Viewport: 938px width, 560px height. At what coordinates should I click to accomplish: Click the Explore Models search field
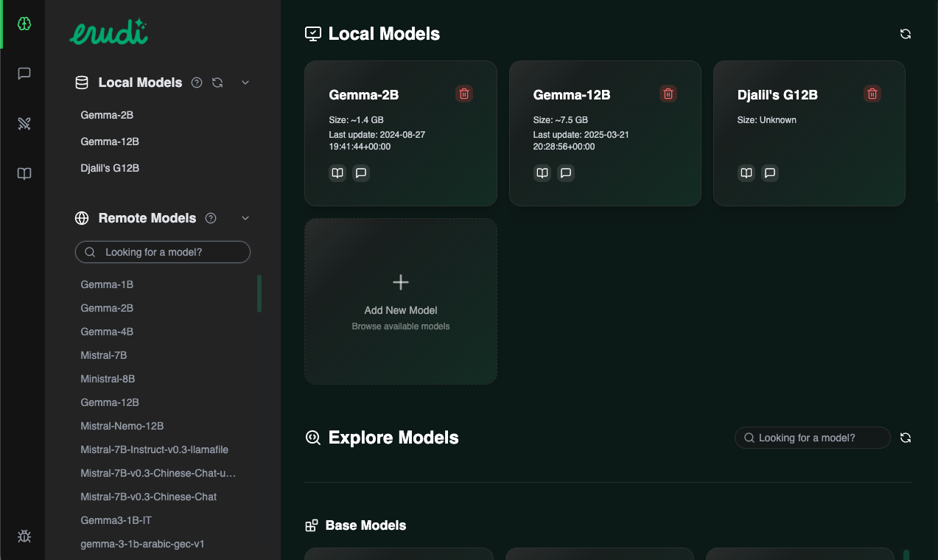pyautogui.click(x=812, y=437)
